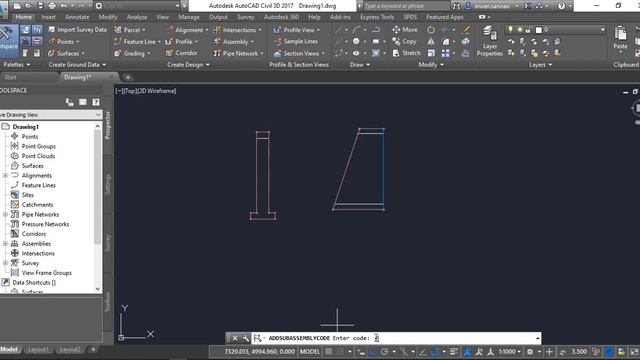Click the Assembly tool
Viewport: 640px width, 360px height.
click(233, 42)
